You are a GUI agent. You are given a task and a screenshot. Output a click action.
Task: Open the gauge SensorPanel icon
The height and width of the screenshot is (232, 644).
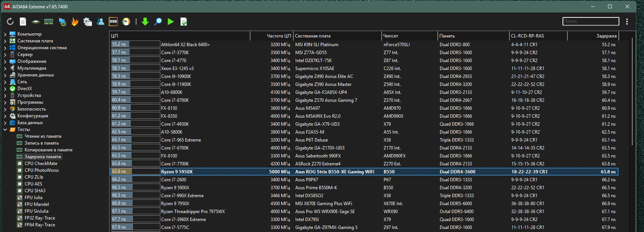tap(126, 22)
